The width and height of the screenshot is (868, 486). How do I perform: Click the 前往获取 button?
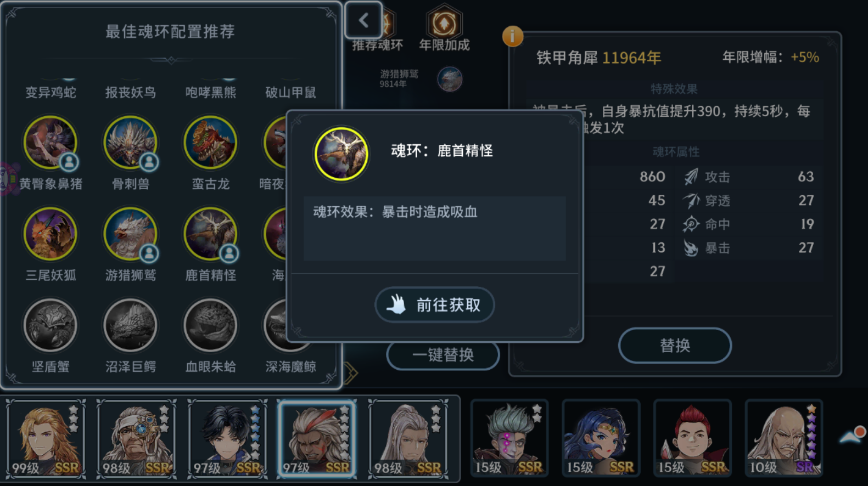coord(435,305)
